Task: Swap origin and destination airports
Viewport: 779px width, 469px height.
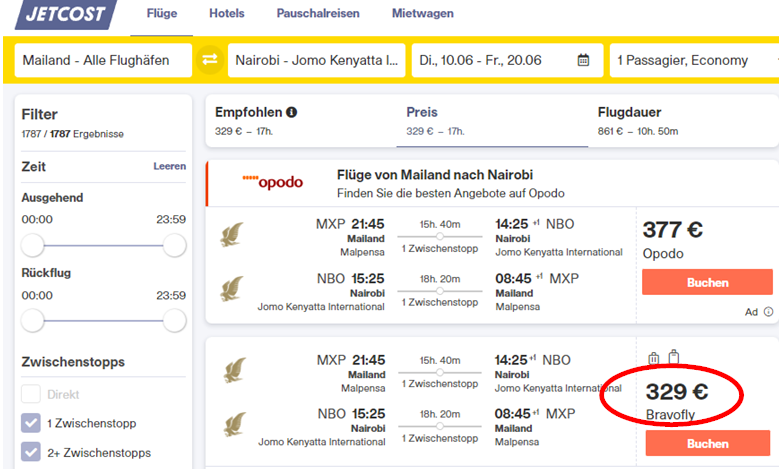Action: point(210,60)
